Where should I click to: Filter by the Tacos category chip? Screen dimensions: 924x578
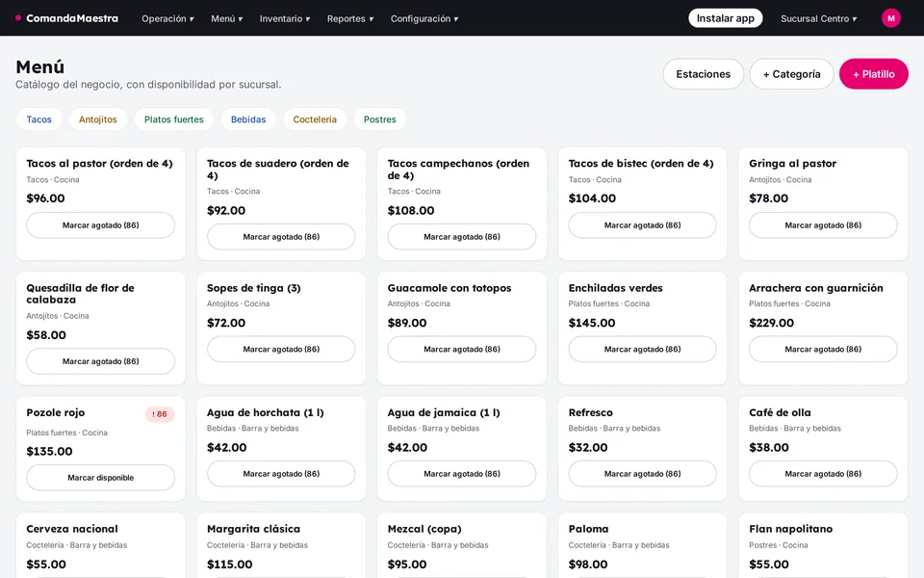click(x=38, y=119)
